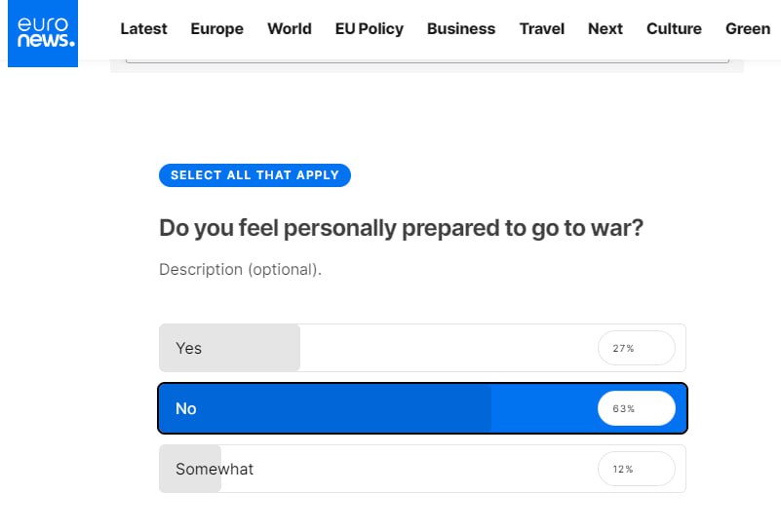This screenshot has height=532, width=781.
Task: Select Travel in the navigation bar
Action: [x=542, y=28]
